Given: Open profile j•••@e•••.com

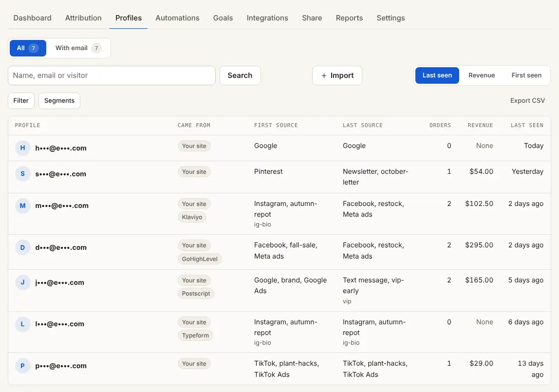Looking at the screenshot, I should tap(59, 282).
